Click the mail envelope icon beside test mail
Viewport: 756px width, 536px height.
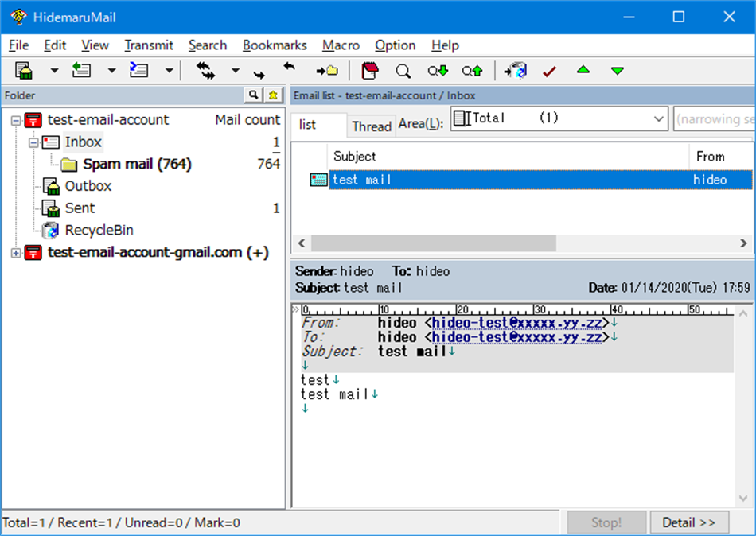tap(318, 181)
